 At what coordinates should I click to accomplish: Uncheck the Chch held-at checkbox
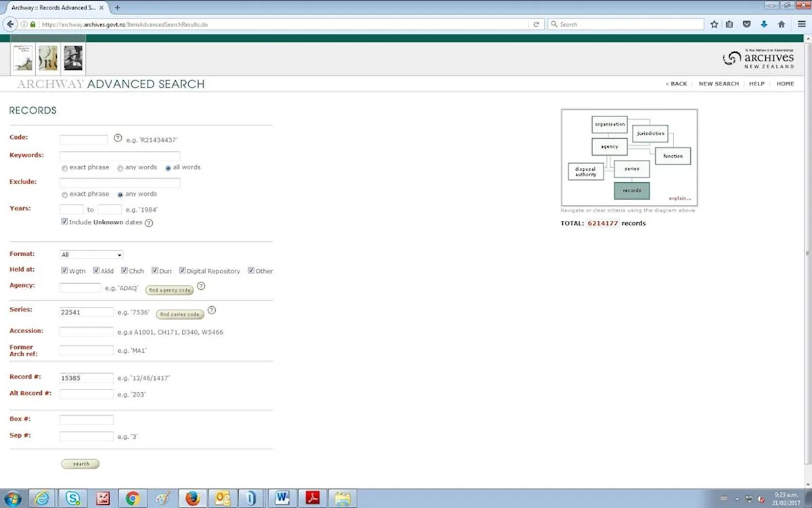[125, 270]
